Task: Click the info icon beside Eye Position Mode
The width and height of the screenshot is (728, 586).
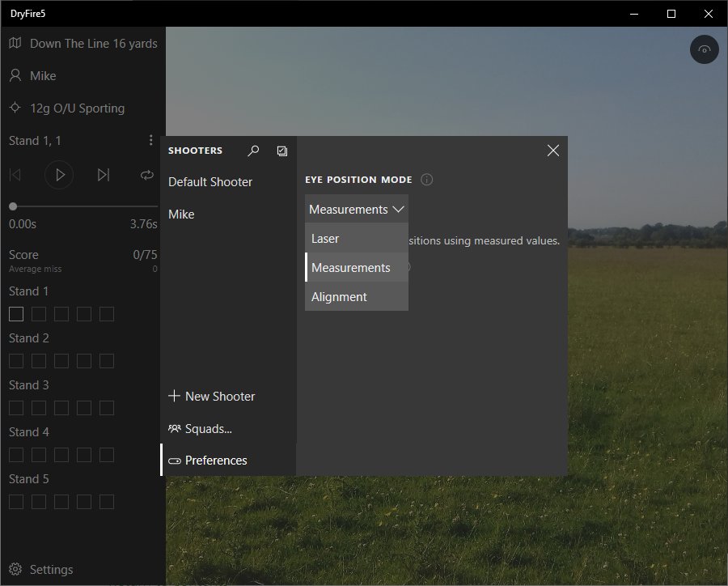Action: (427, 180)
